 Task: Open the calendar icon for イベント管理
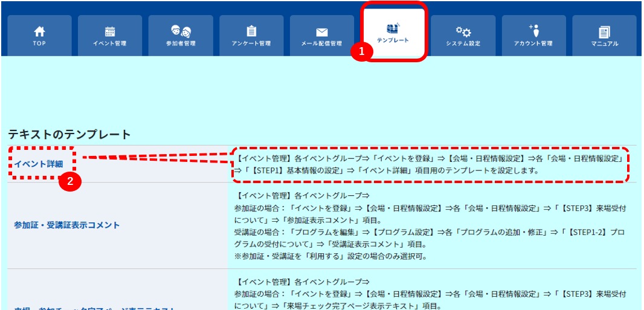[110, 31]
